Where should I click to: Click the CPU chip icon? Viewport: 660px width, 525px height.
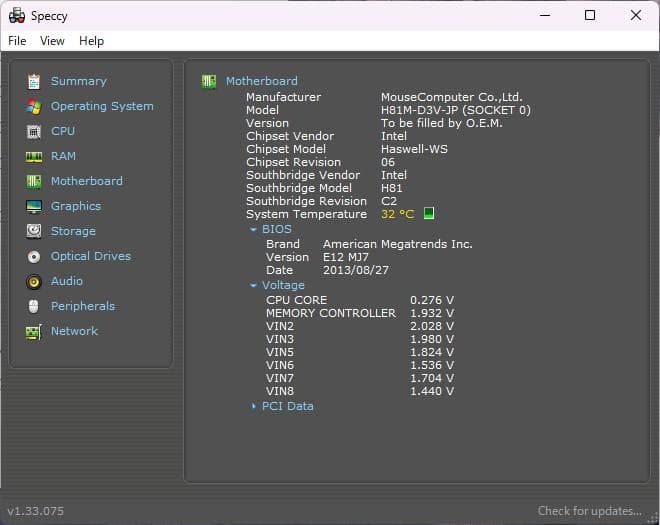[x=34, y=131]
